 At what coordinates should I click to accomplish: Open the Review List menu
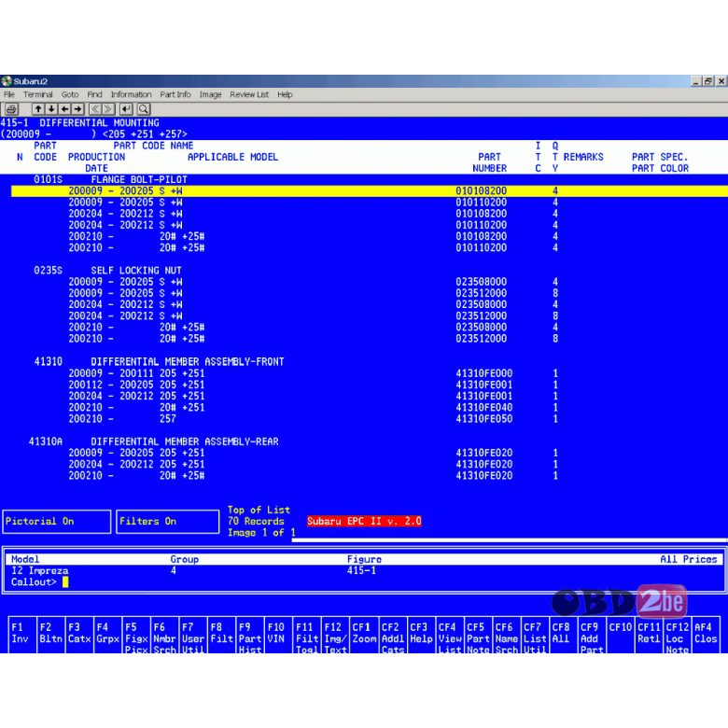tap(249, 94)
